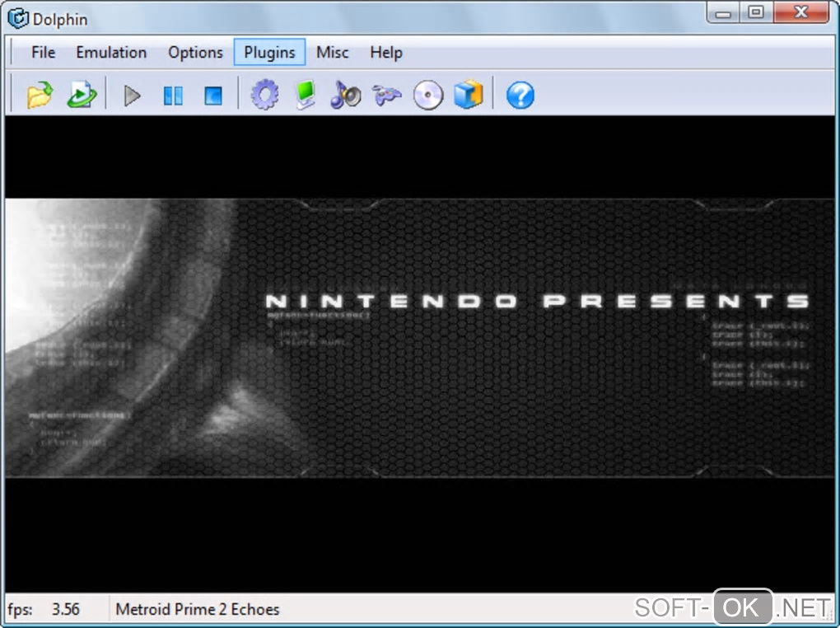Screen dimensions: 840x628
Task: Click the game render display area
Action: click(x=420, y=354)
